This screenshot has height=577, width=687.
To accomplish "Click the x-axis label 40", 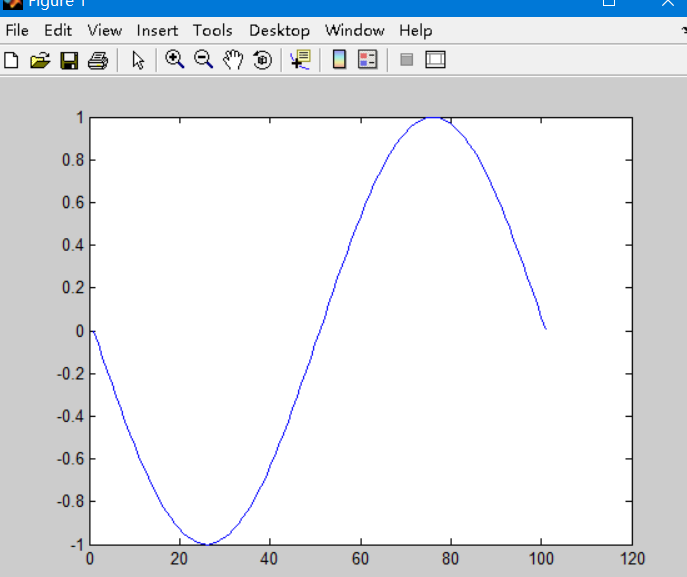I will point(269,559).
